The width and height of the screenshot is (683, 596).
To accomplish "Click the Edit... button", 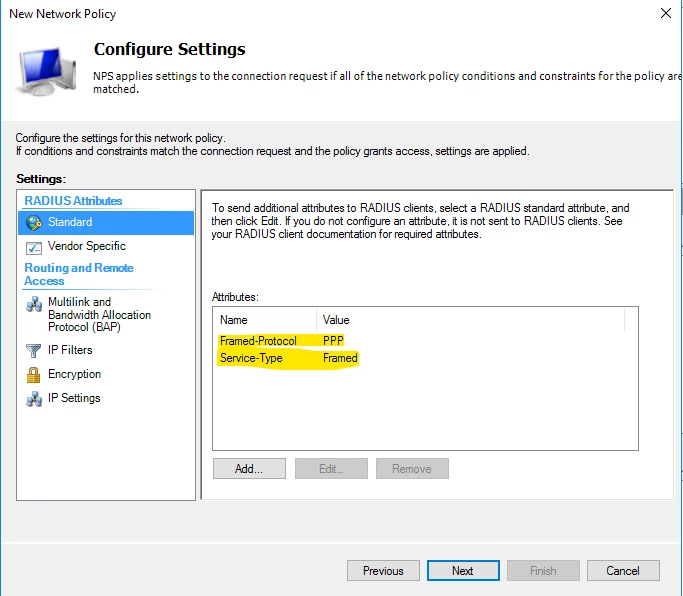I will (331, 469).
